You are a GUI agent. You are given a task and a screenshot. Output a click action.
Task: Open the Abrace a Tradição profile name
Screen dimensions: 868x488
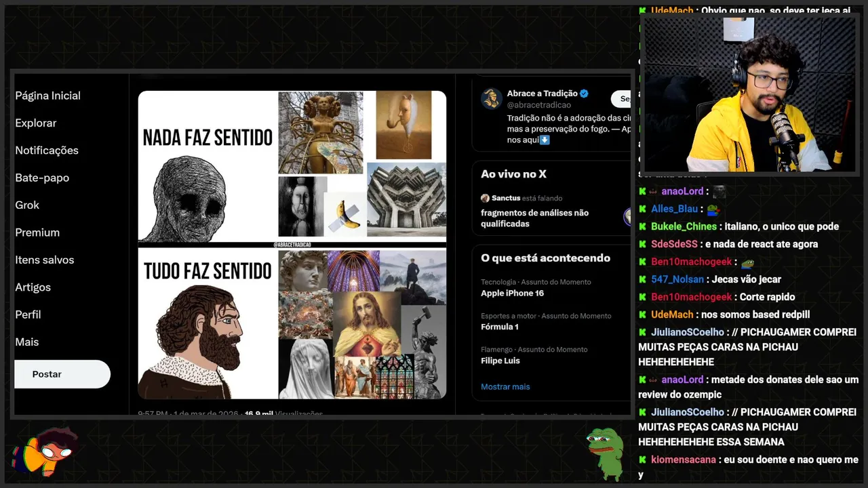(542, 94)
